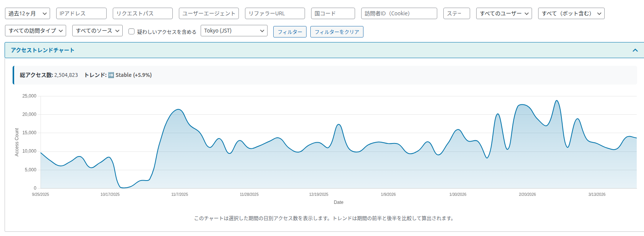This screenshot has width=644, height=236.
Task: Focus the IPアドレス input field
Action: pos(81,13)
